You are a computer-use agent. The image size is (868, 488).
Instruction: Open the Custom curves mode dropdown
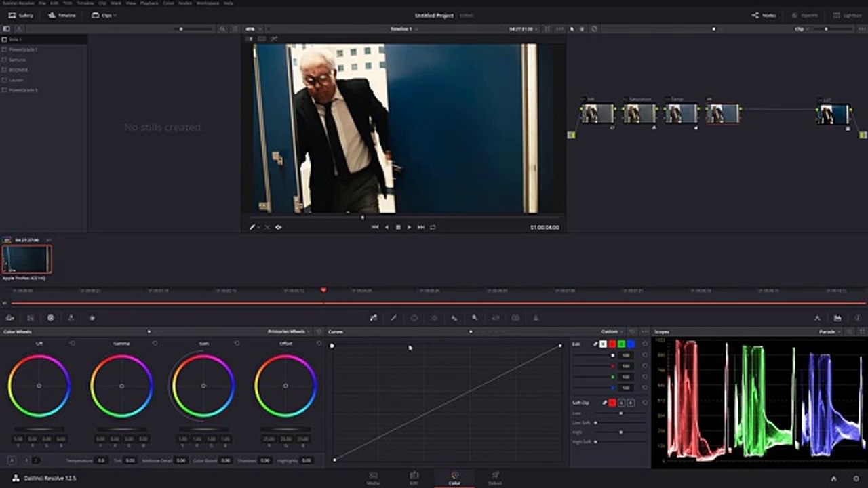coord(611,331)
